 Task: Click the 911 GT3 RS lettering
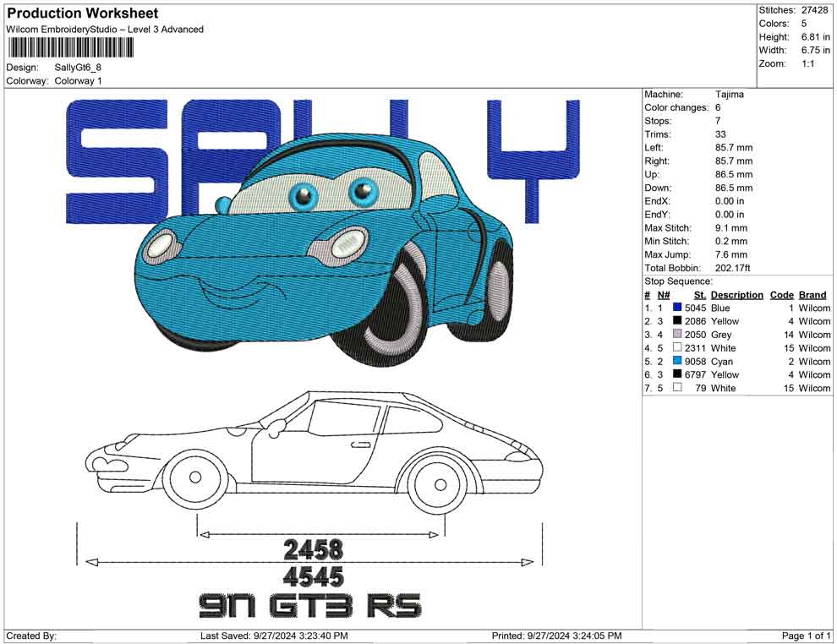(x=309, y=606)
